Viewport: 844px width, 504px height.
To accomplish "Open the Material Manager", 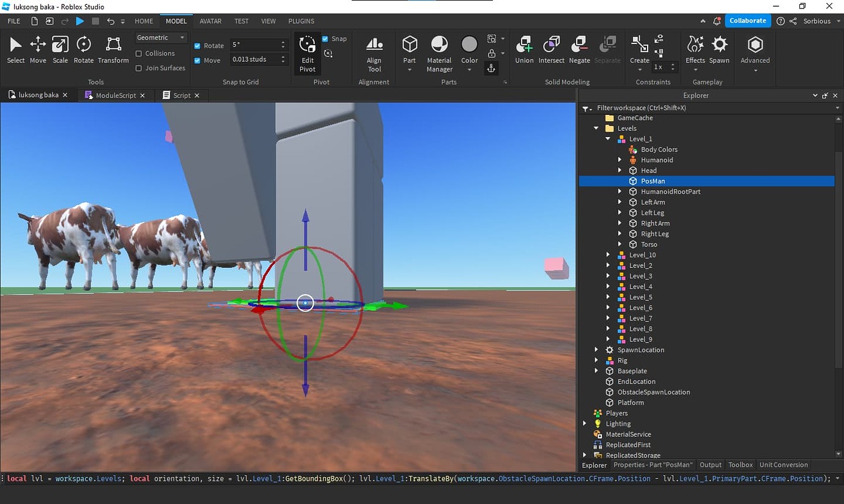I will [439, 52].
